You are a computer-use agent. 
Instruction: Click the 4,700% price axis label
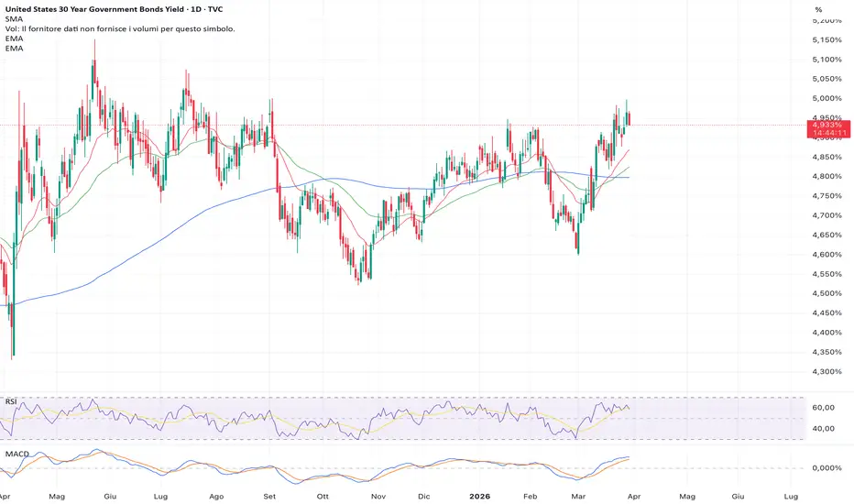pyautogui.click(x=827, y=215)
